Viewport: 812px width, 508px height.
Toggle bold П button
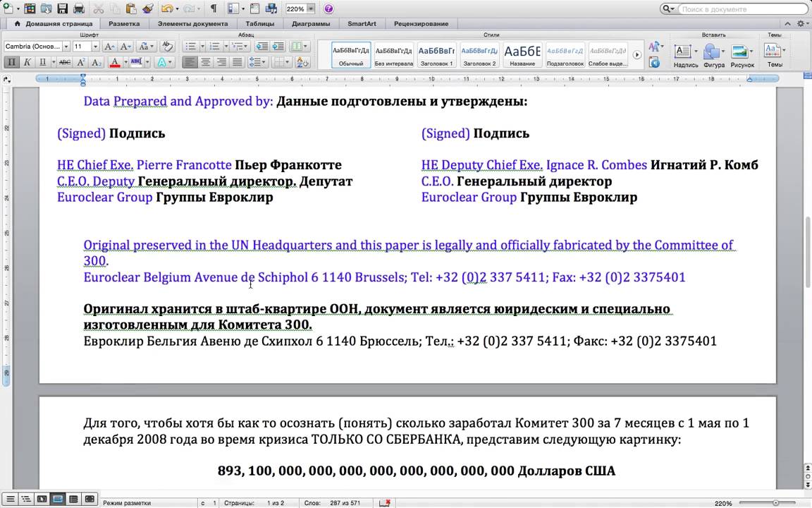(x=11, y=62)
